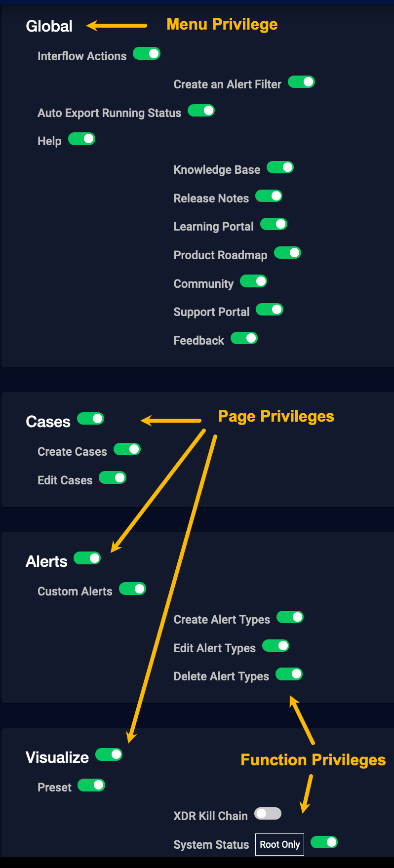Turn off Auto Export Running Status
This screenshot has height=868, width=394.
[201, 111]
